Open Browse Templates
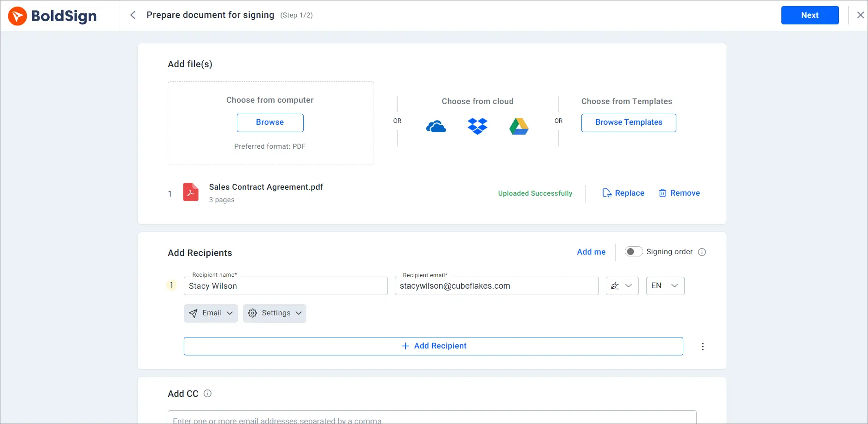This screenshot has width=868, height=424. (x=628, y=122)
